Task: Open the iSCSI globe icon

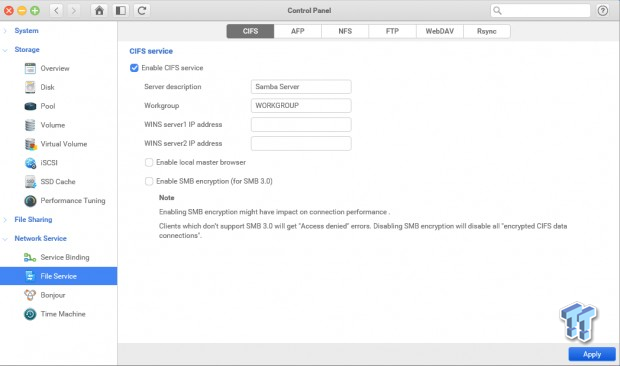Action: click(30, 163)
